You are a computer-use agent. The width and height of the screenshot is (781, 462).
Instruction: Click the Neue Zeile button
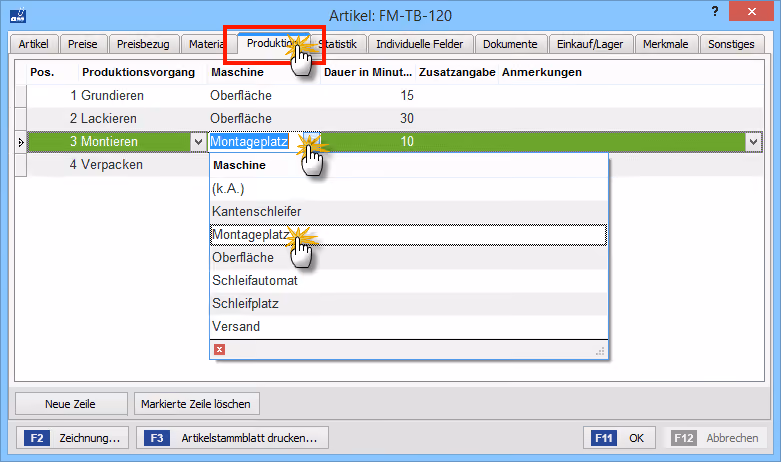pos(71,404)
